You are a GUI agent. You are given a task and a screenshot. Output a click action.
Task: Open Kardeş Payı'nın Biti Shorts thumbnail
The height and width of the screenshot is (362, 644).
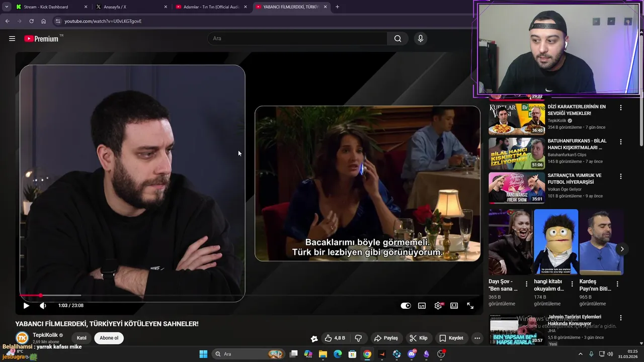601,242
